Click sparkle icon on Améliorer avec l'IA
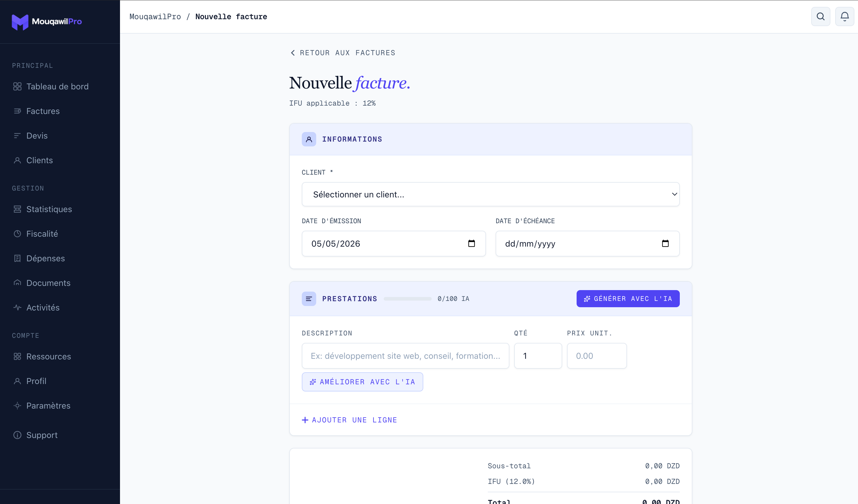 tap(313, 382)
